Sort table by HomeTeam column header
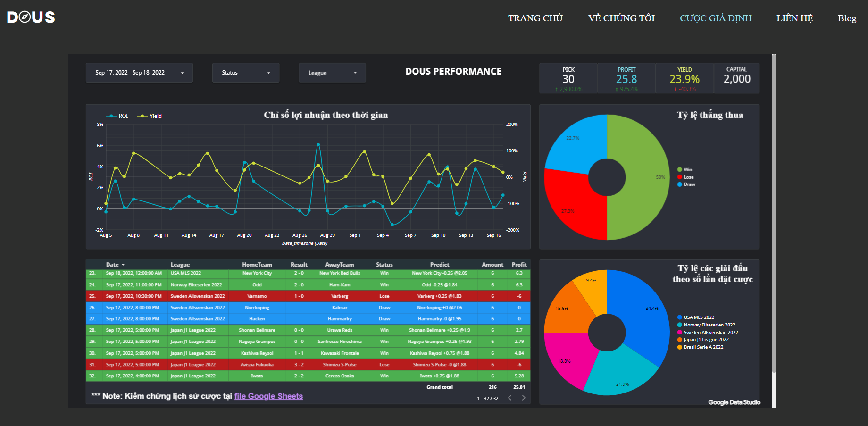868x426 pixels. (257, 265)
